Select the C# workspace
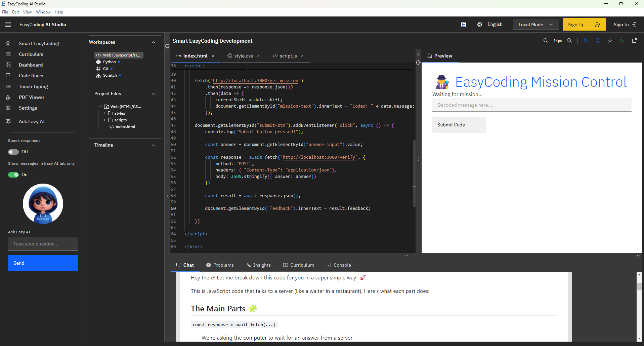This screenshot has width=644, height=346. [105, 69]
